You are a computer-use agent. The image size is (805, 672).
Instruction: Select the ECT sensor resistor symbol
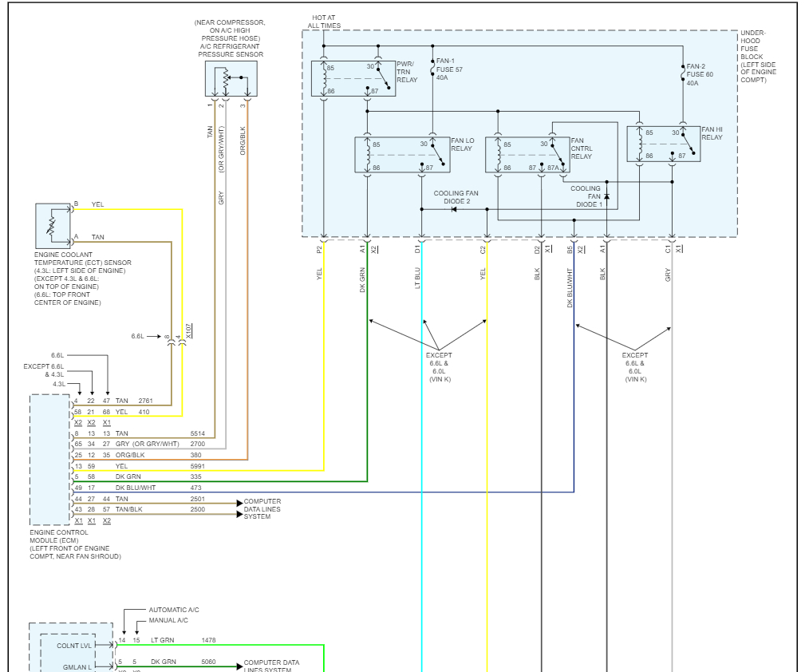pyautogui.click(x=53, y=226)
